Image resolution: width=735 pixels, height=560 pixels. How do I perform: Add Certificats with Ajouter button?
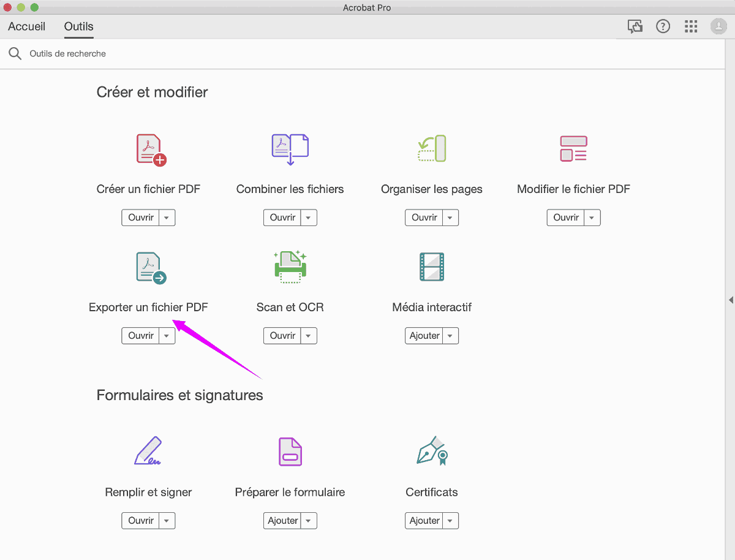pyautogui.click(x=424, y=521)
